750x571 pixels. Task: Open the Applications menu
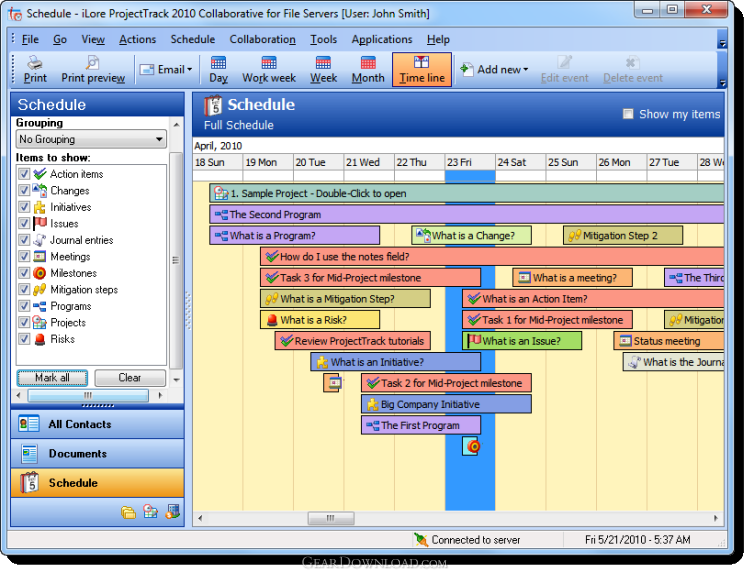pyautogui.click(x=382, y=39)
